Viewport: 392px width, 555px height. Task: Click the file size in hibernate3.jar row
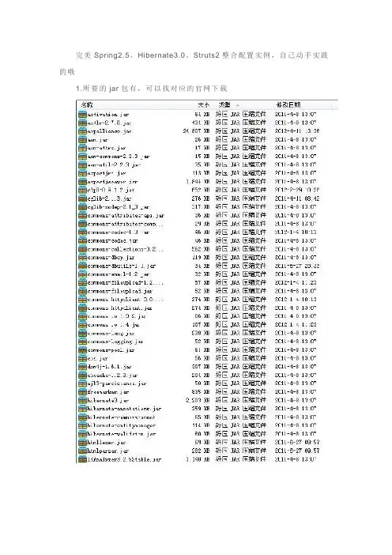(198, 400)
